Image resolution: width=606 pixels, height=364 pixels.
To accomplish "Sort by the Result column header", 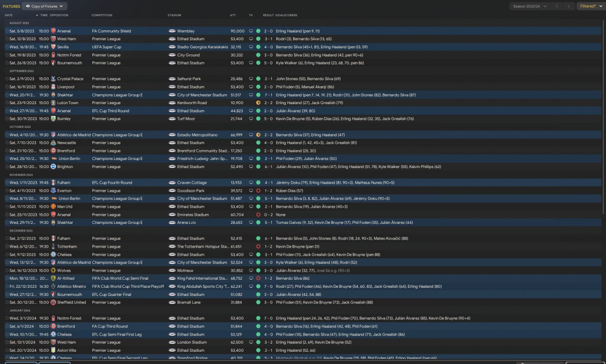I will click(268, 15).
